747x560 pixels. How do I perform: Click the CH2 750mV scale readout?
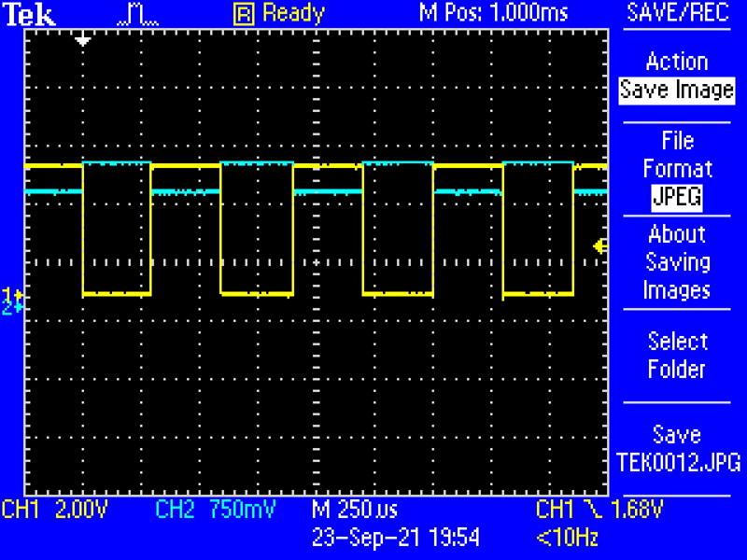click(216, 510)
